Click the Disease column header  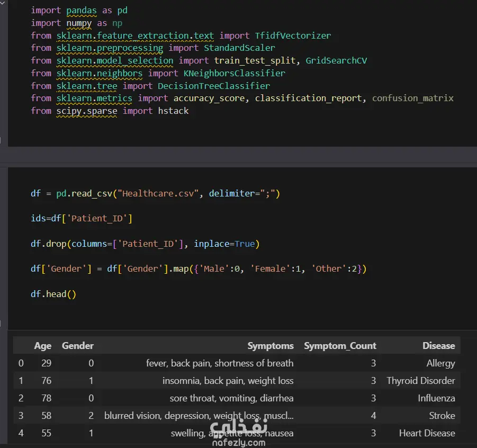click(438, 346)
